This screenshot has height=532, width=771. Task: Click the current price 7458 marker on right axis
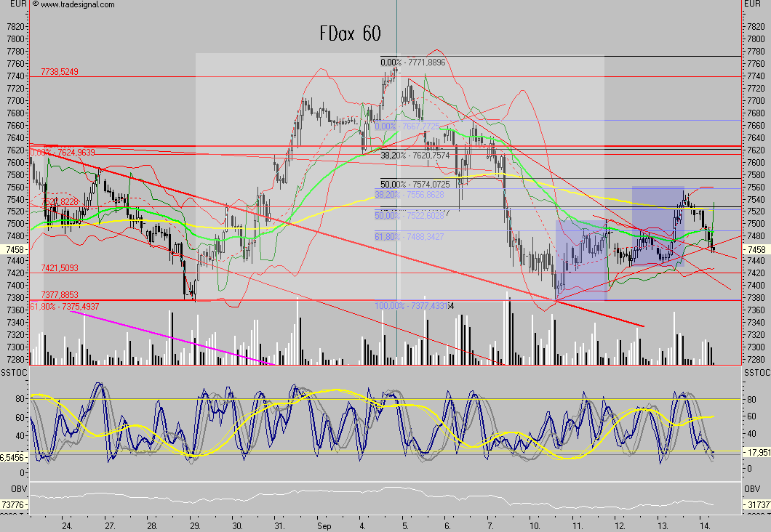tap(754, 249)
